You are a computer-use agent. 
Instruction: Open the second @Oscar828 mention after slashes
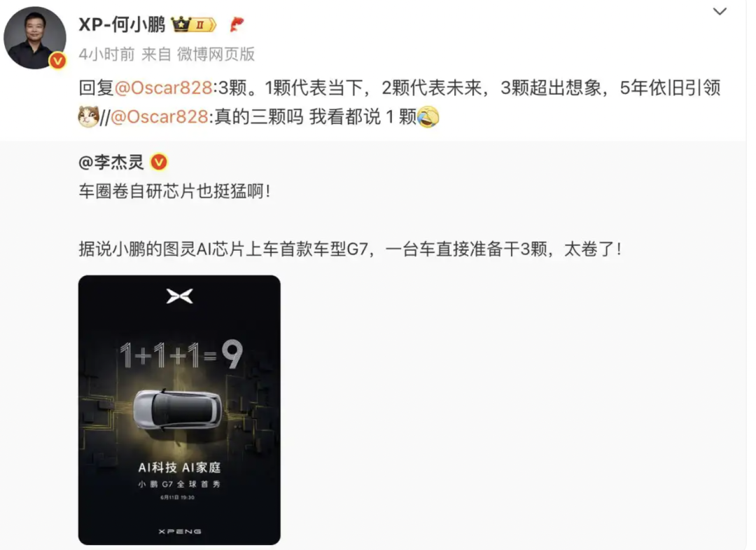(x=160, y=117)
